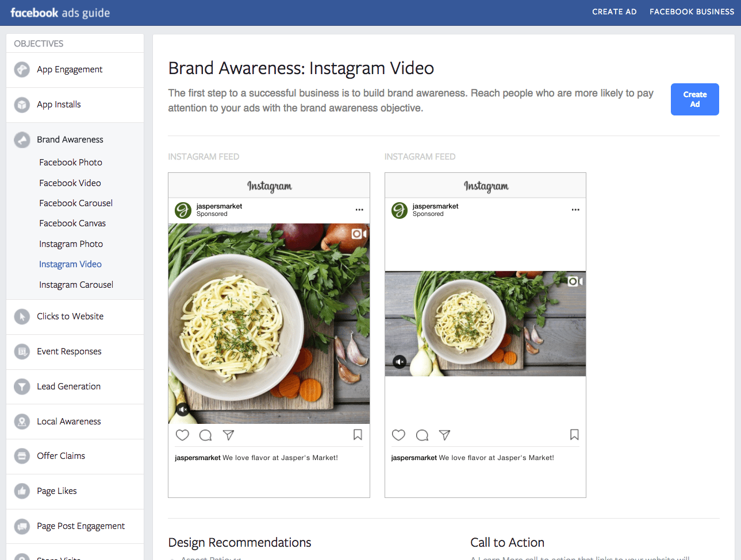Click the blue Create Ad button
The image size is (741, 560).
click(x=694, y=99)
